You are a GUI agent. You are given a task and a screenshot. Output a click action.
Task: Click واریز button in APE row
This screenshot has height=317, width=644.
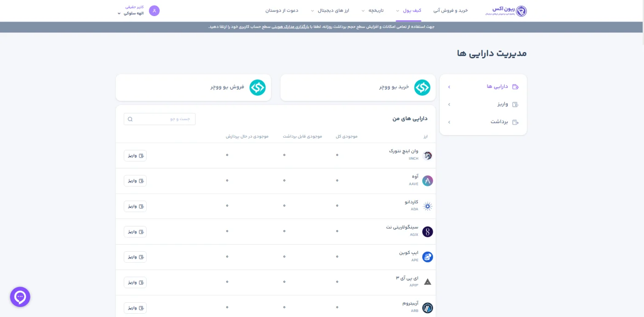(135, 257)
